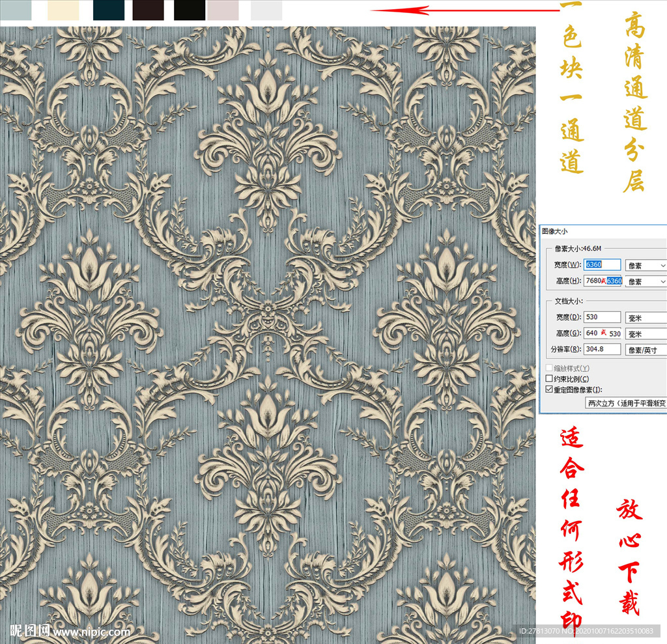The image size is (667, 644).
Task: Click the document height field showing 640
Action: [603, 333]
